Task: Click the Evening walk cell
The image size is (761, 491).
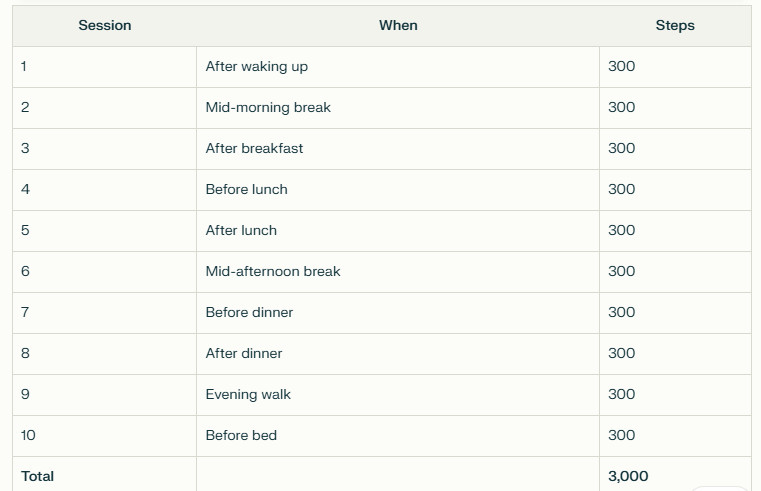Action: point(398,395)
